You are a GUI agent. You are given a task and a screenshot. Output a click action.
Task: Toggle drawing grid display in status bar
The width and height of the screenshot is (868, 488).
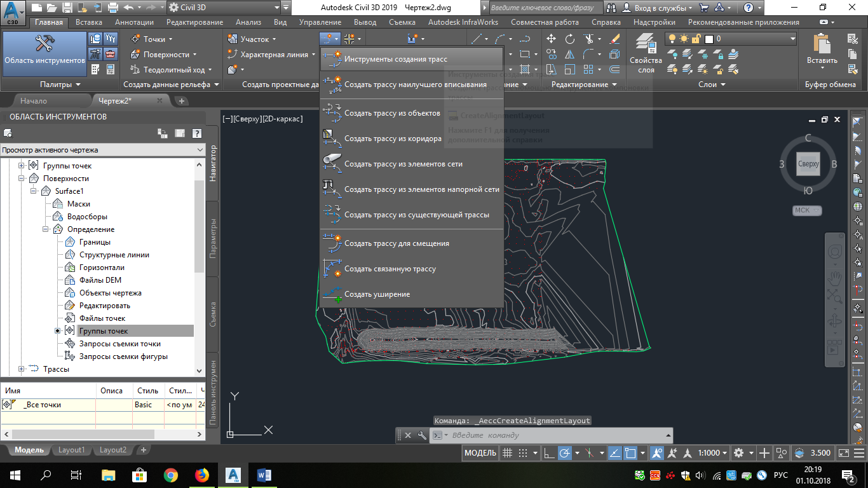[507, 453]
